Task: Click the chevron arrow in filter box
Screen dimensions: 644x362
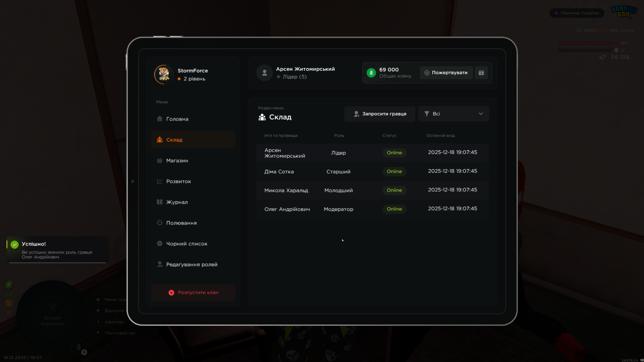Action: (x=481, y=114)
